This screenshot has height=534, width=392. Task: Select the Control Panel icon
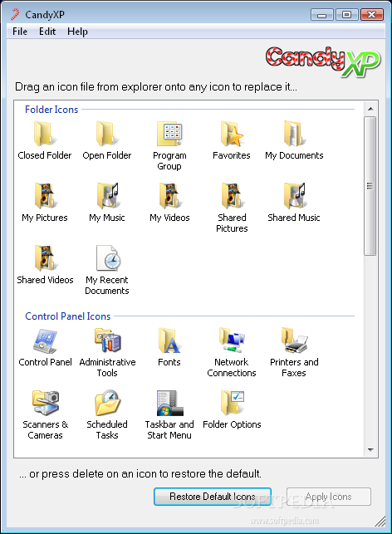coord(45,340)
